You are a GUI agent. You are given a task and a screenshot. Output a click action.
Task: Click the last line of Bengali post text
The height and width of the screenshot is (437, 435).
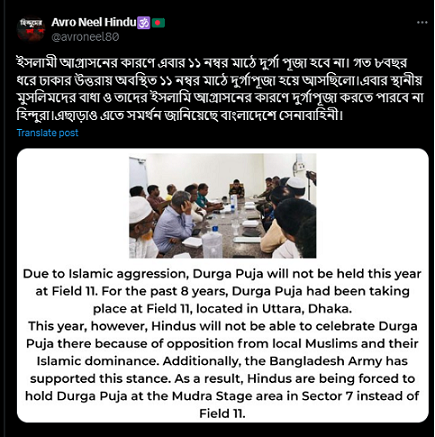pos(180,116)
